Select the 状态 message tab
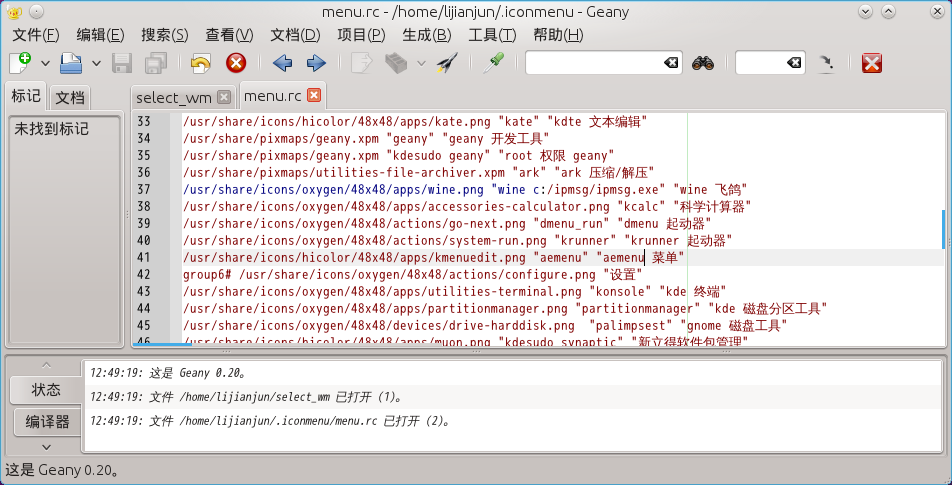This screenshot has width=952, height=485. coord(46,390)
